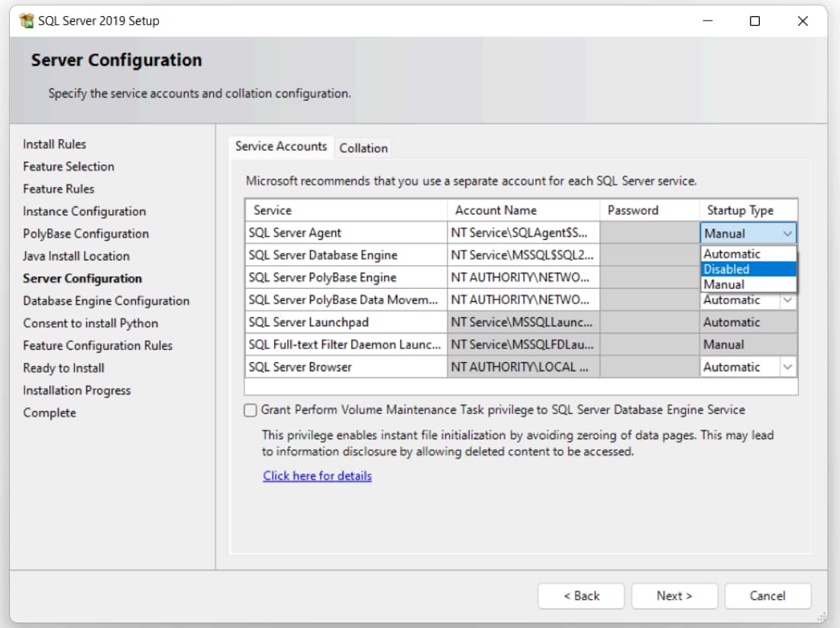Click the SQL Server Setup title bar icon
This screenshot has width=840, height=628.
pyautogui.click(x=27, y=21)
